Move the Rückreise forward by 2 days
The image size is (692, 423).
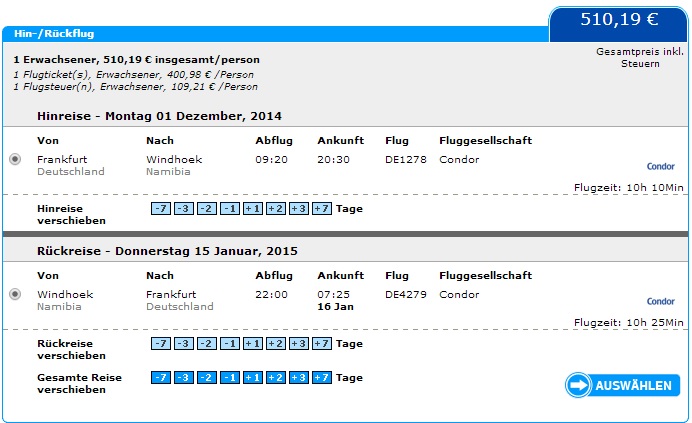(x=276, y=344)
